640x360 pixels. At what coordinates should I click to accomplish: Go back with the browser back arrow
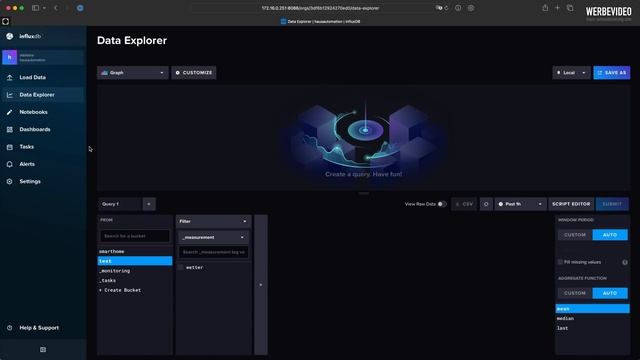[56, 8]
